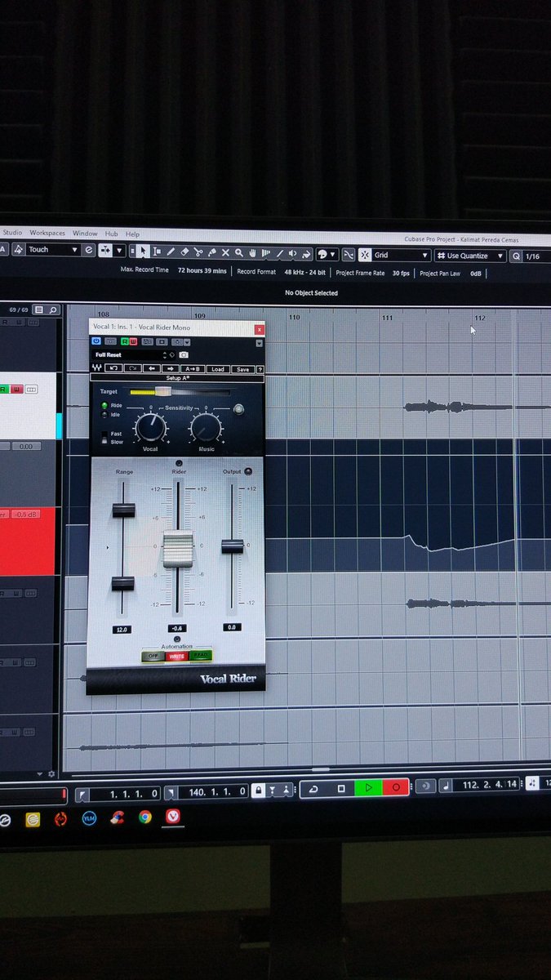Screen dimensions: 551x980
Task: Click the Load preset button
Action: click(x=217, y=369)
